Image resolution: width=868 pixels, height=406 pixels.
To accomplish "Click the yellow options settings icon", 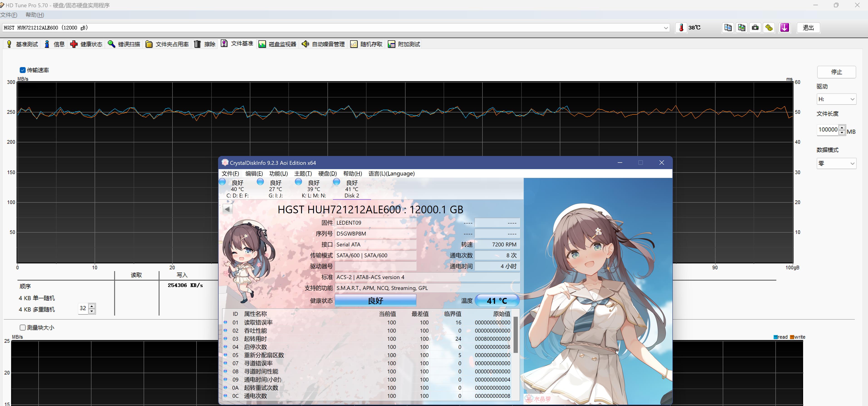I will click(x=769, y=28).
